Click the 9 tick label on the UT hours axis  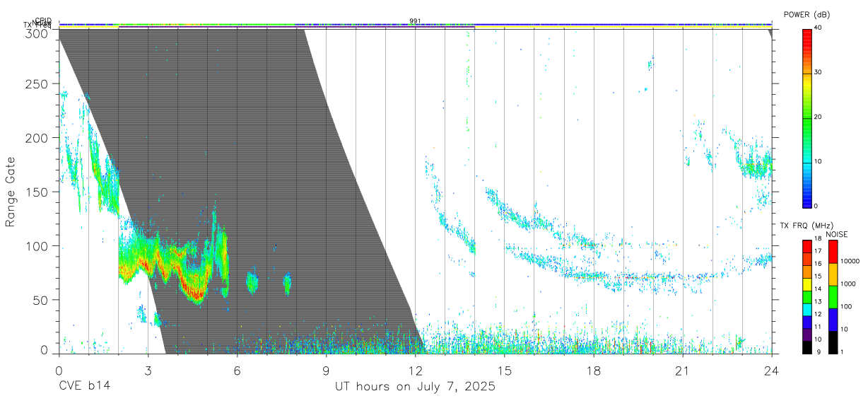(x=326, y=371)
